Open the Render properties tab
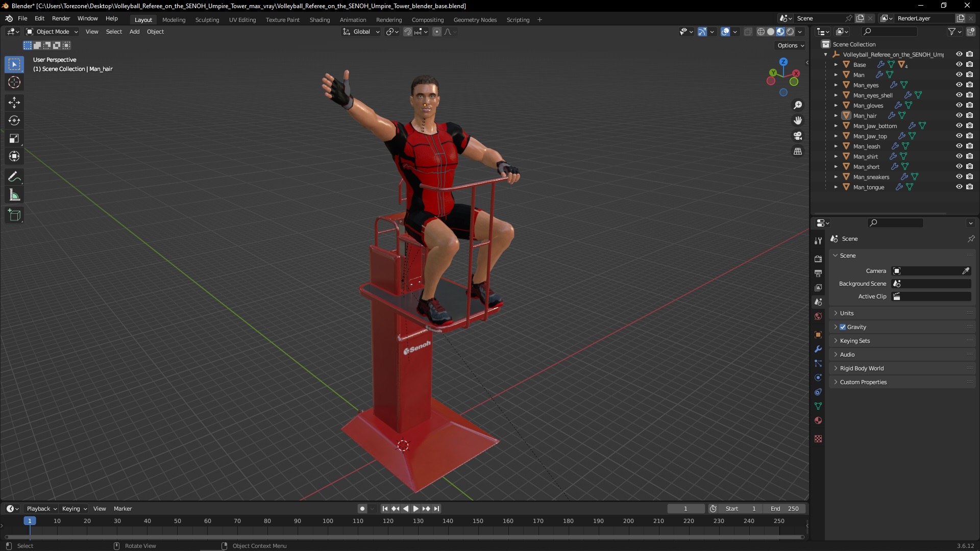The image size is (980, 551). [x=818, y=259]
